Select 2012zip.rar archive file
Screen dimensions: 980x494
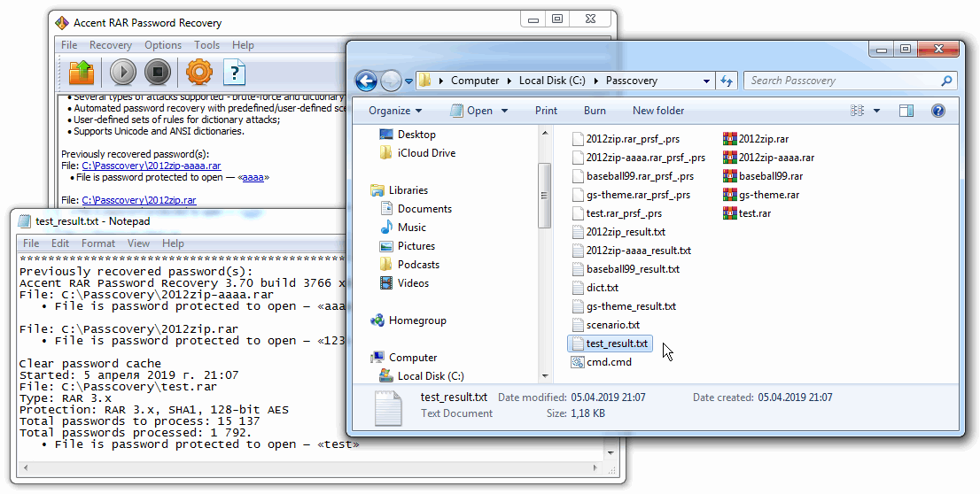(756, 139)
